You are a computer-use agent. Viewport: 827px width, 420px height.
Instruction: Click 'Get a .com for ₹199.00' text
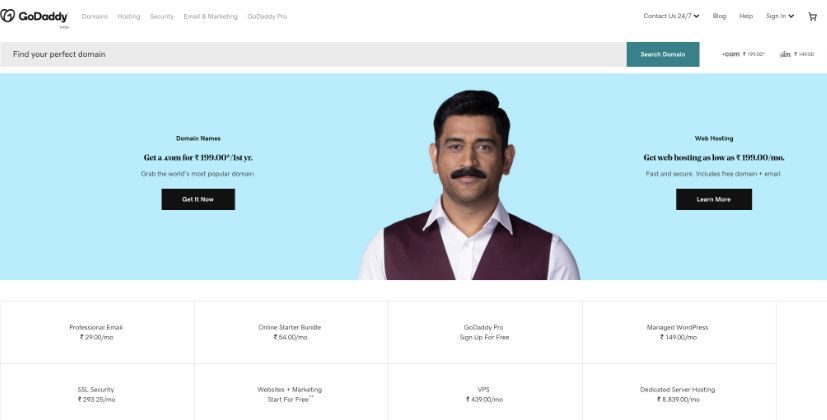tap(198, 157)
